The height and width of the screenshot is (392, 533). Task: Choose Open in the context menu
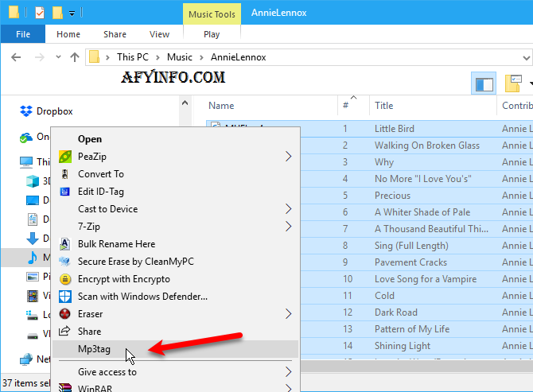[x=175, y=139]
